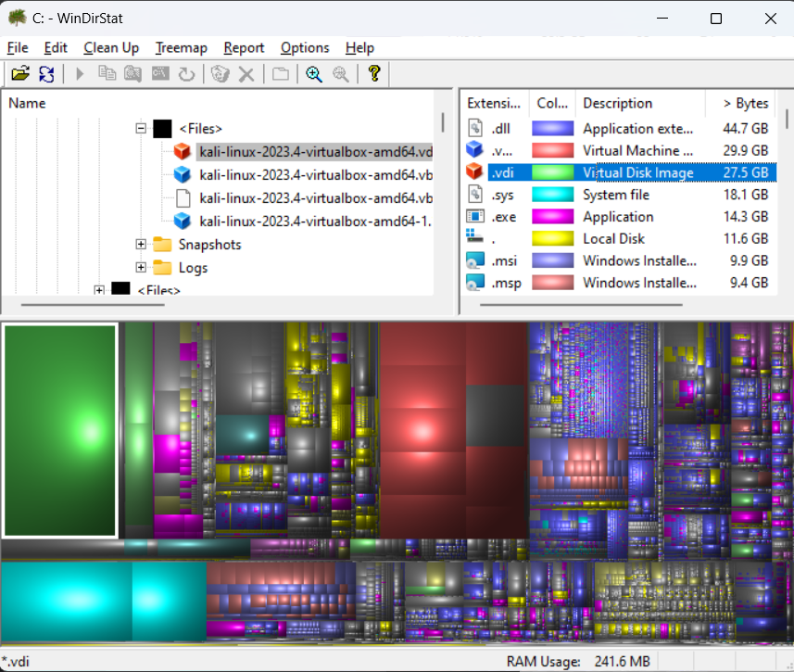
Task: Click the Zoom Out magnifier icon
Action: point(341,74)
